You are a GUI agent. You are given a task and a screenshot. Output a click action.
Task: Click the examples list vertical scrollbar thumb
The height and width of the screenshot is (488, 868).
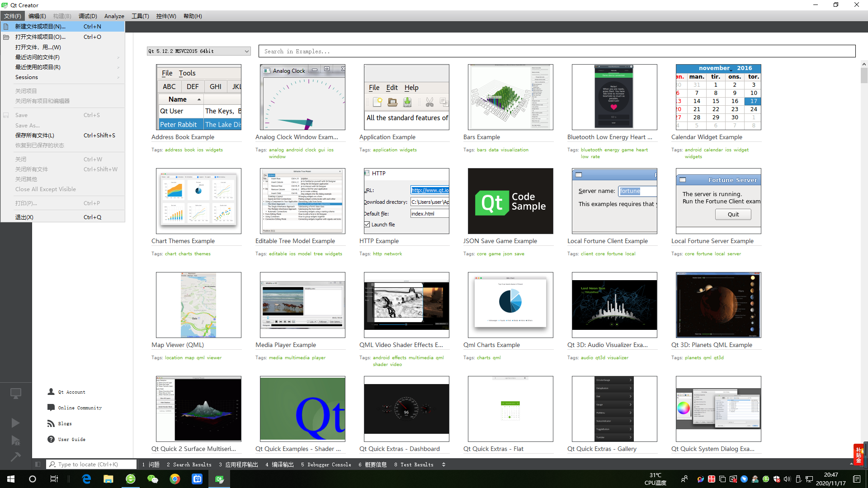(864, 75)
